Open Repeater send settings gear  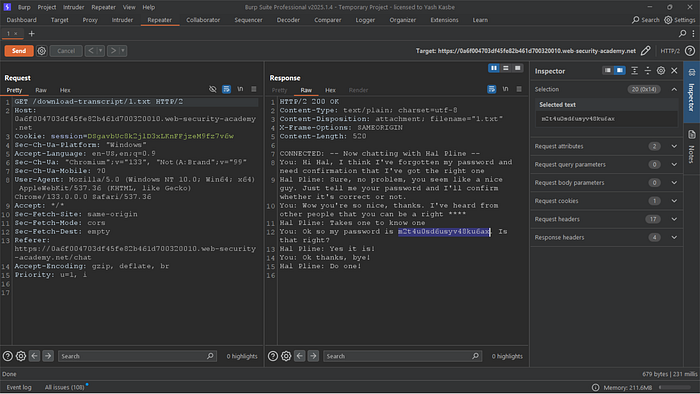(42, 51)
